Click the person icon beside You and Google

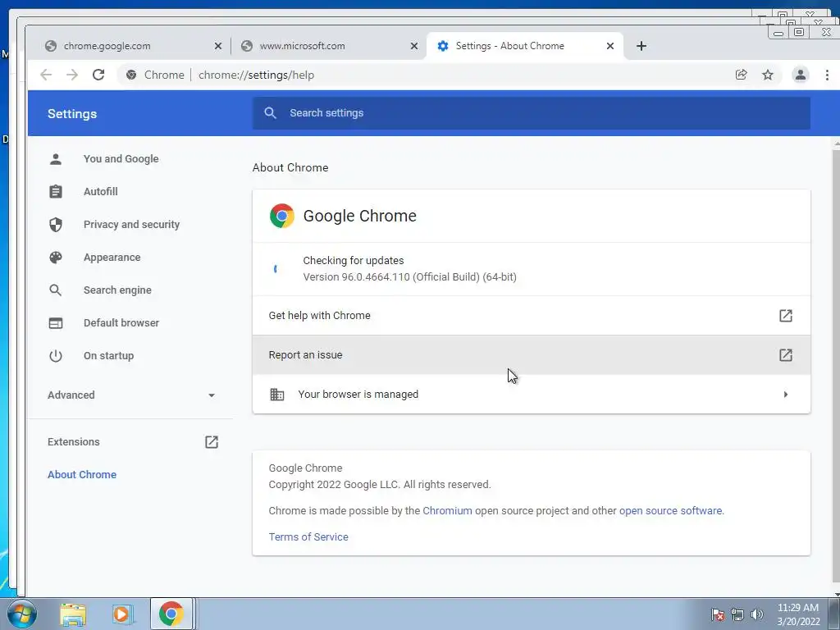click(x=56, y=159)
